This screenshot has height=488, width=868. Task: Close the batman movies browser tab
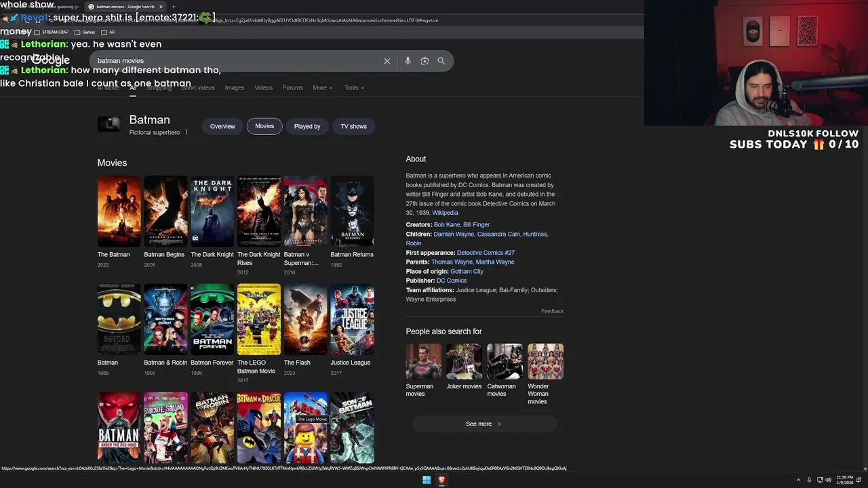[x=161, y=7]
